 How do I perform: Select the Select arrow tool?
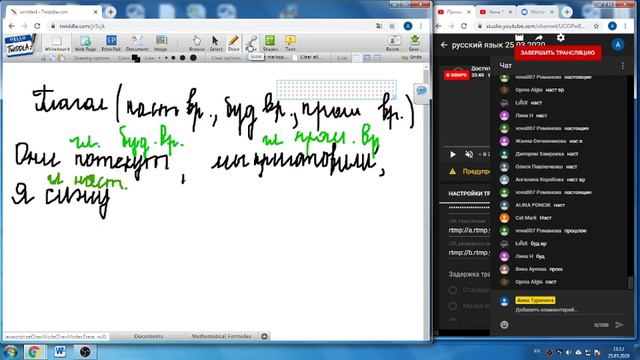tap(216, 43)
